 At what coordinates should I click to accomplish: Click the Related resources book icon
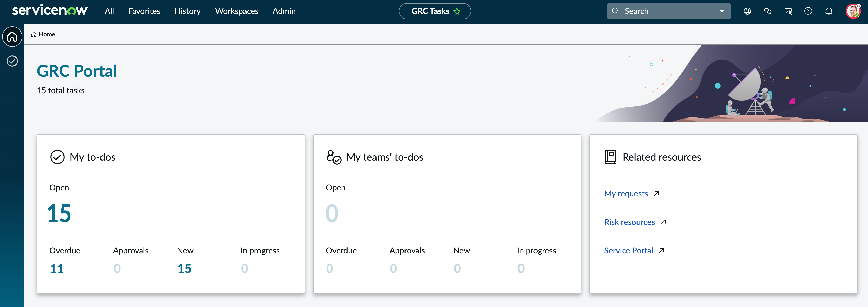pyautogui.click(x=610, y=157)
